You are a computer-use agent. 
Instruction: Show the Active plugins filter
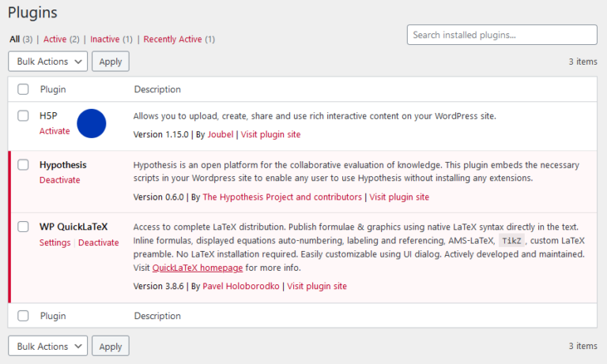coord(55,39)
